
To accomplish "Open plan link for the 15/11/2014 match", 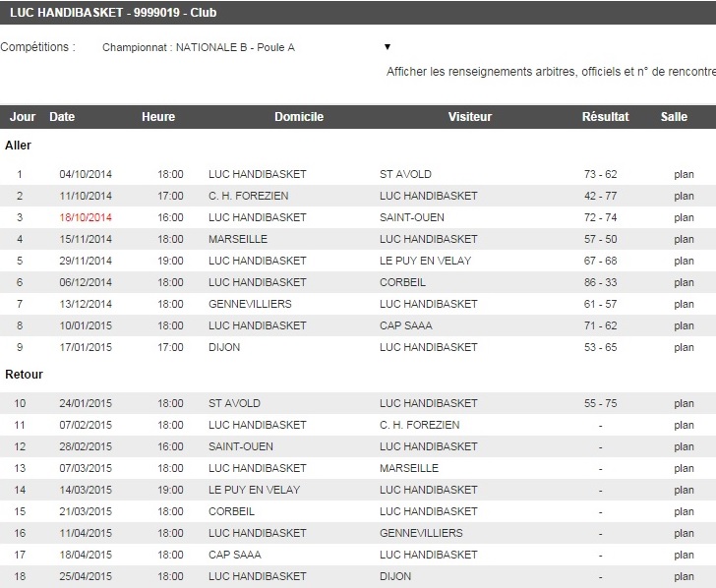I will 685,239.
